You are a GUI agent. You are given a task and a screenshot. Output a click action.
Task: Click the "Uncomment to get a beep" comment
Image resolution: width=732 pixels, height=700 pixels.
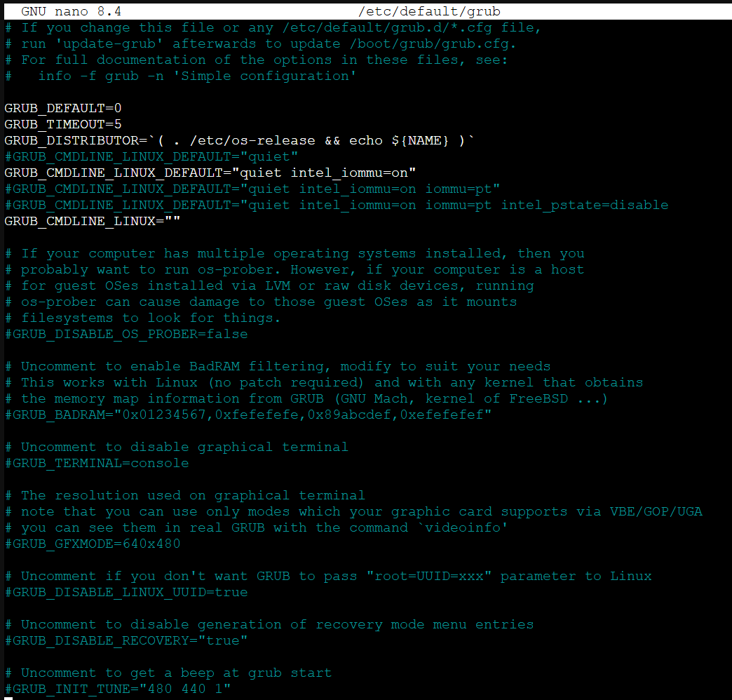coord(168,673)
